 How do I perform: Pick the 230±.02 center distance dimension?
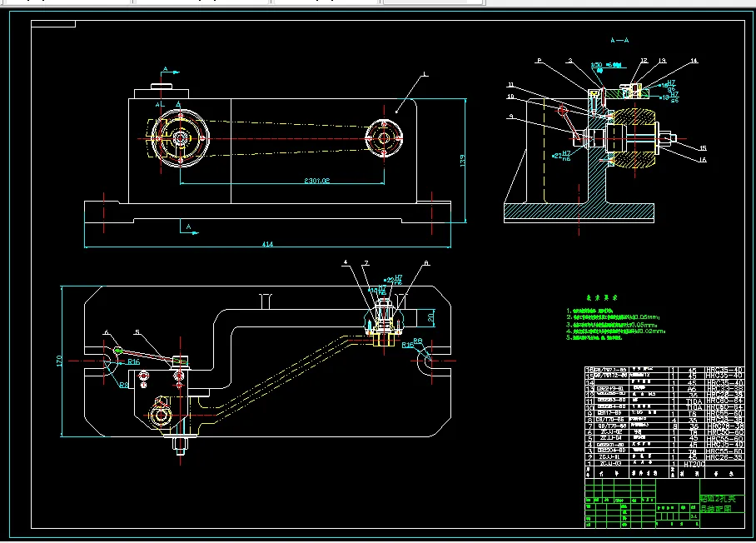tap(316, 181)
